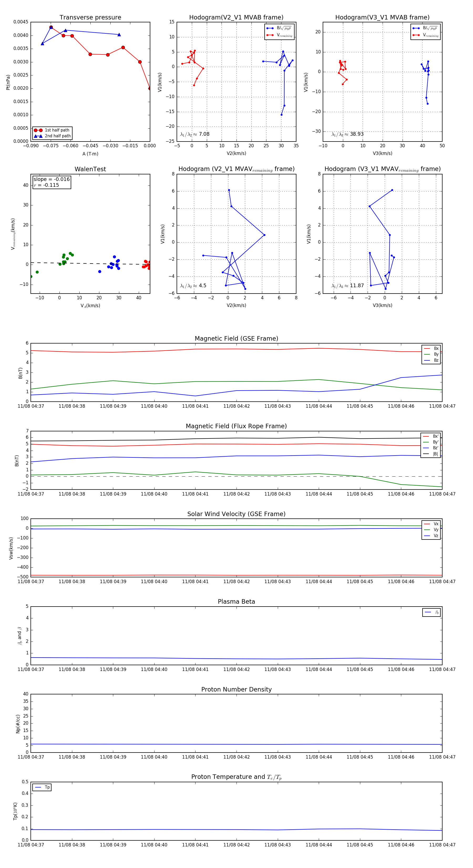
Task: Select the Bx' legend entry
Action: (x=431, y=436)
